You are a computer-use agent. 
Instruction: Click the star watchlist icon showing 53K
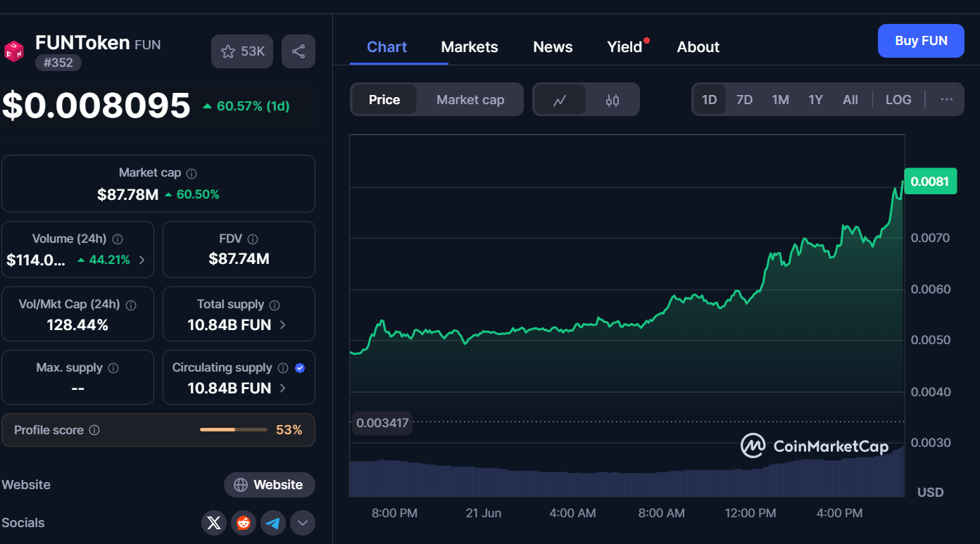coord(241,51)
